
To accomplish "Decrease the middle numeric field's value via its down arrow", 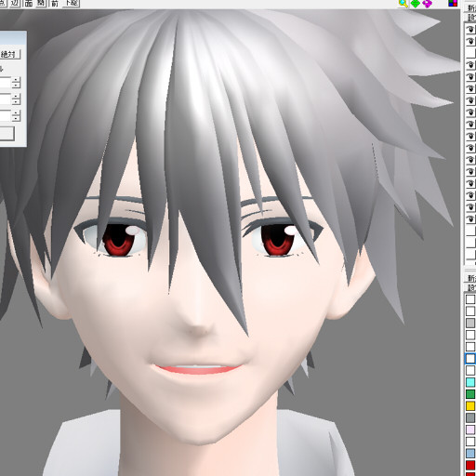I will pyautogui.click(x=16, y=102).
